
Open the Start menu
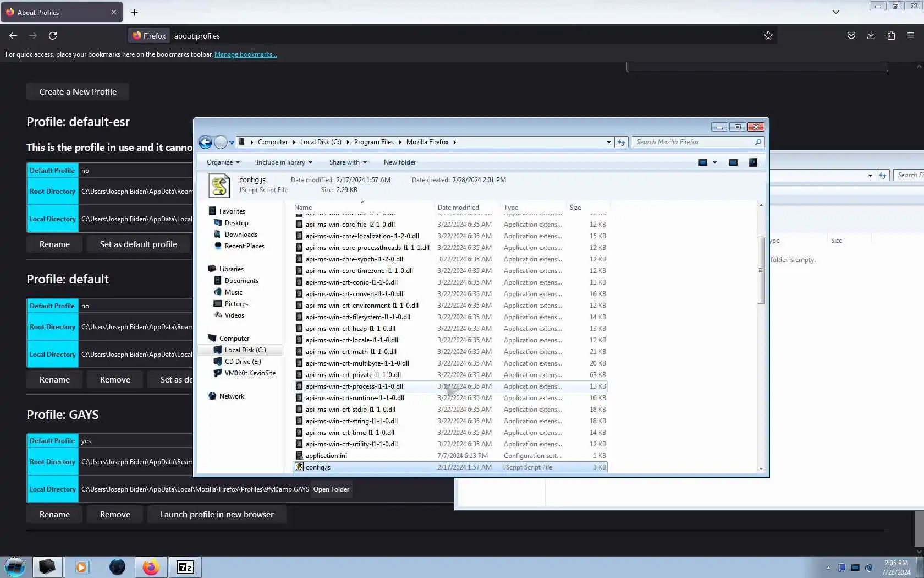point(15,567)
